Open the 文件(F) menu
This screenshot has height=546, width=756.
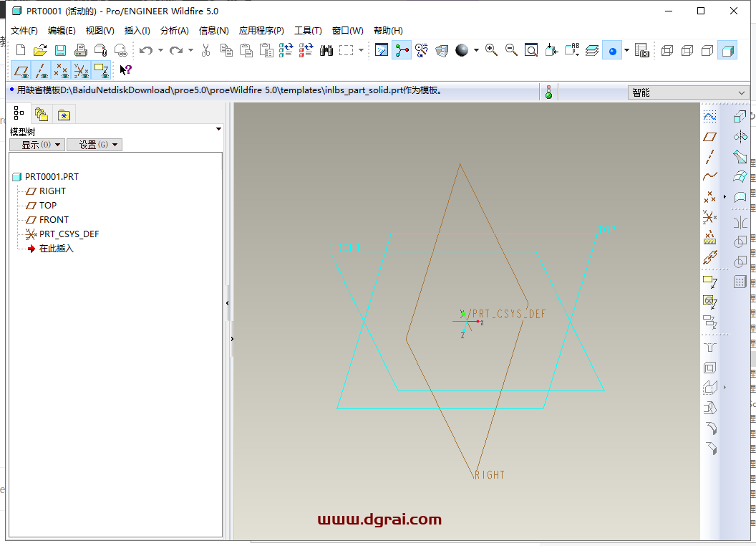(24, 30)
